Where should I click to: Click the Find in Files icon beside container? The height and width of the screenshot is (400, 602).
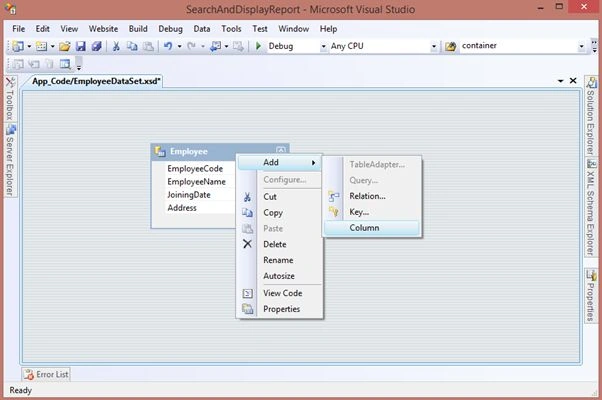tap(450, 46)
